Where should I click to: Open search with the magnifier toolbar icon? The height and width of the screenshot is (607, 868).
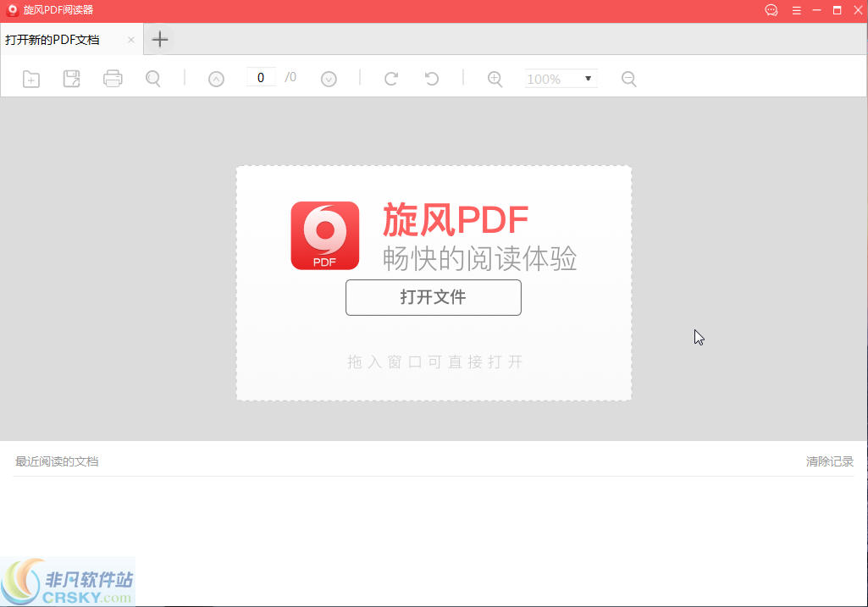point(153,79)
